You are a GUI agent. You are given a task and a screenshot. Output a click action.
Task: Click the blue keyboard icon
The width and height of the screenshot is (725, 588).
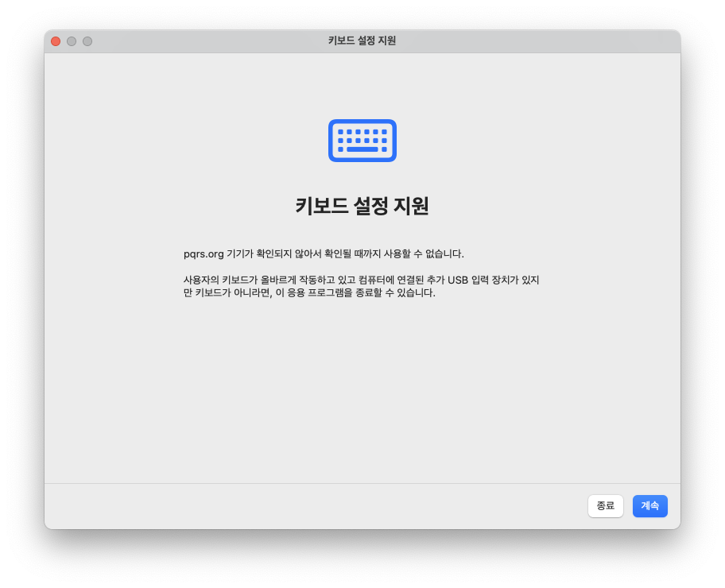pyautogui.click(x=362, y=141)
